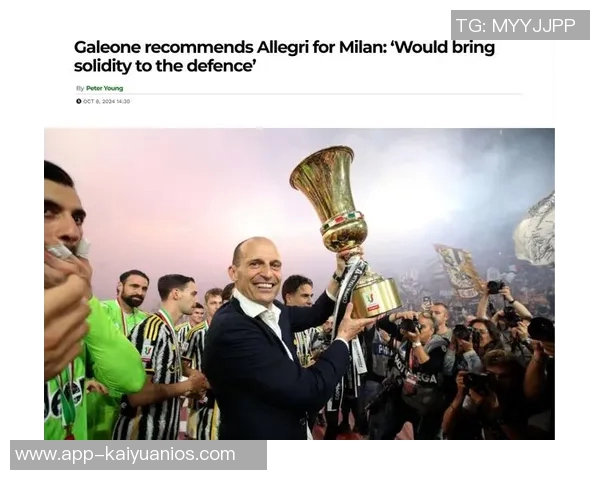This screenshot has width=600, height=480.
Task: Click the 'solidity to the defence' headline line
Action: [x=165, y=66]
